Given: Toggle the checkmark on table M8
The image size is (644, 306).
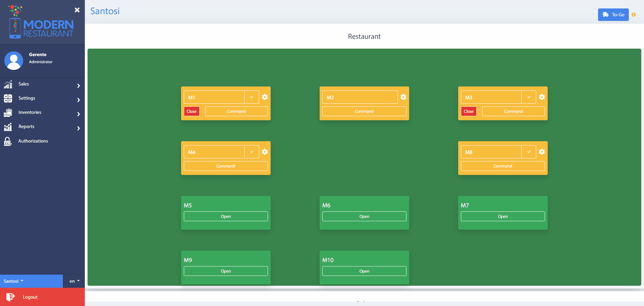Looking at the screenshot, I should point(529,152).
